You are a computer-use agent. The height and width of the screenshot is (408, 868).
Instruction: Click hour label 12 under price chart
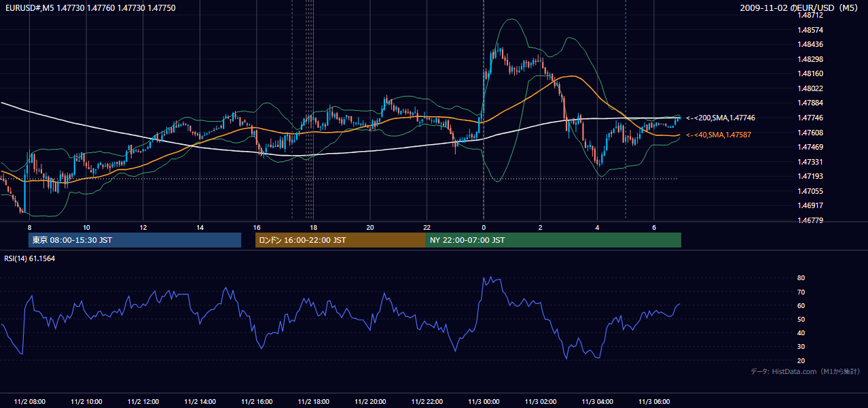tap(143, 227)
